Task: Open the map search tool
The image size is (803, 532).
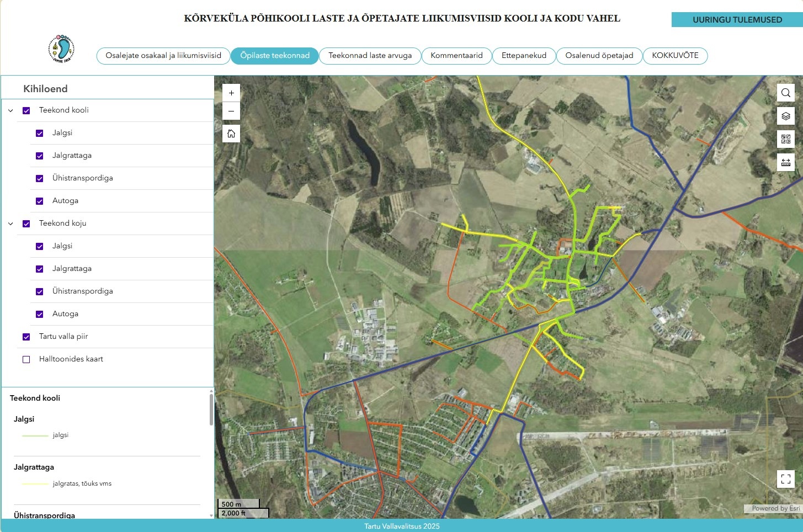Action: pos(786,93)
